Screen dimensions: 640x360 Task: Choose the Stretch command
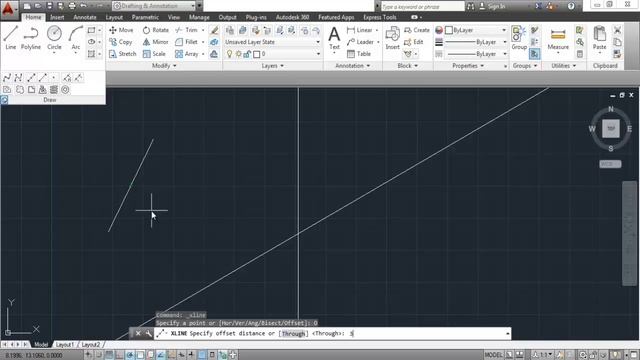point(122,53)
